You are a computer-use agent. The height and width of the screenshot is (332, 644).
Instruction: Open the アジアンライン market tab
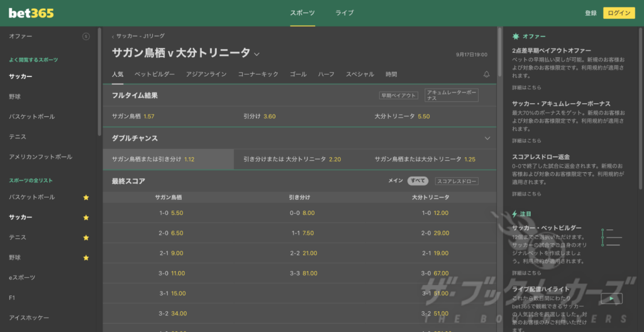[206, 74]
